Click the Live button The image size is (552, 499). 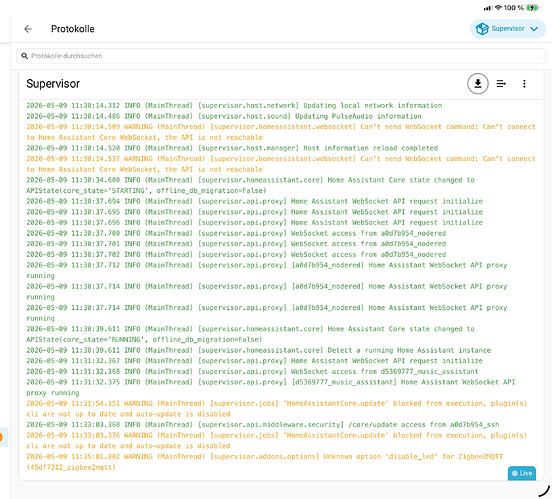pos(522,473)
